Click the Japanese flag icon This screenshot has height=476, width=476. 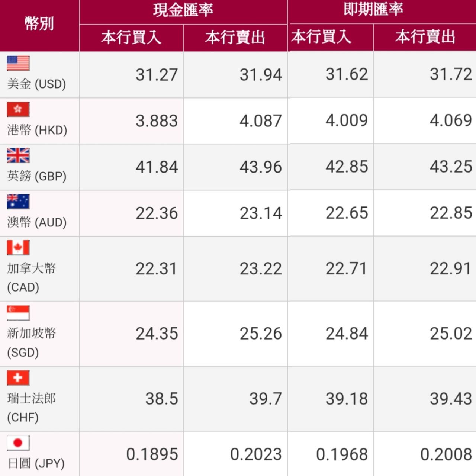click(18, 443)
